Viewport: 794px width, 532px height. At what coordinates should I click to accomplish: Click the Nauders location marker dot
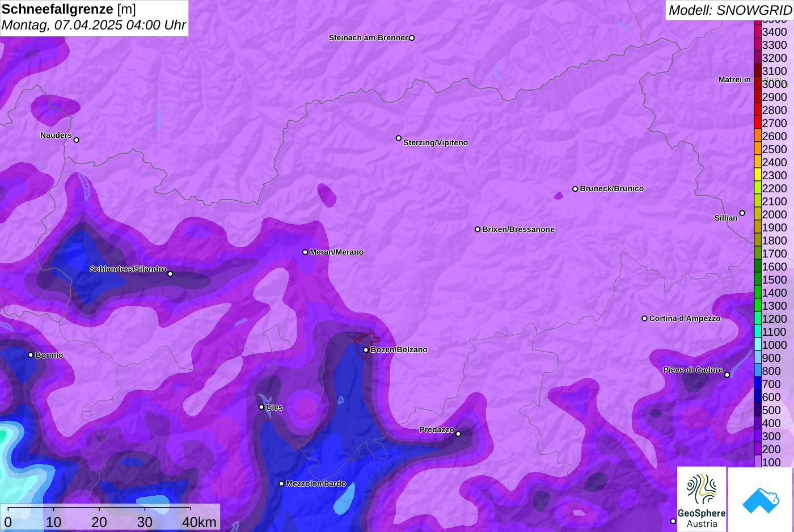coord(77,140)
